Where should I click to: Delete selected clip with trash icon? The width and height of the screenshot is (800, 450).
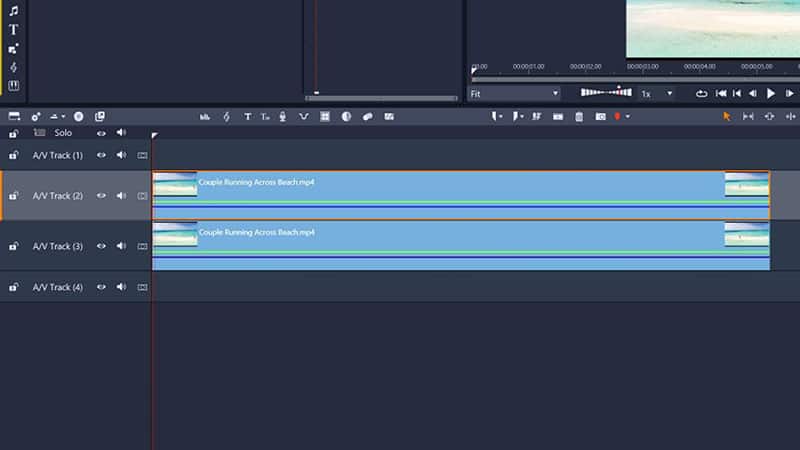579,117
